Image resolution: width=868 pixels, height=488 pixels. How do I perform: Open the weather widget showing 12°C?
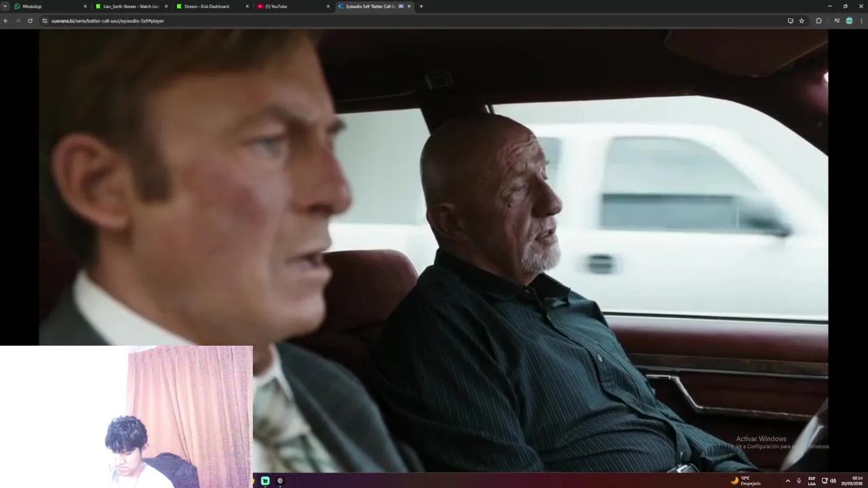[745, 481]
